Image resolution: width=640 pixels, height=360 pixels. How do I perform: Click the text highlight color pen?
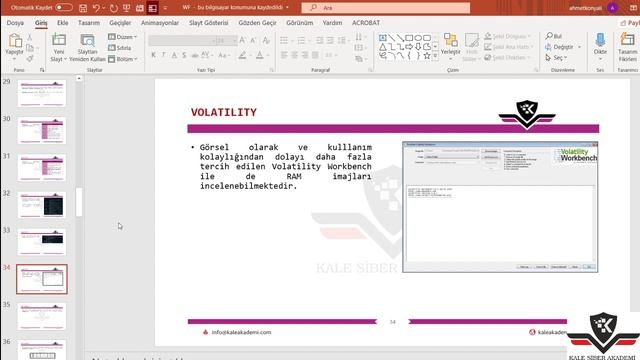point(242,55)
